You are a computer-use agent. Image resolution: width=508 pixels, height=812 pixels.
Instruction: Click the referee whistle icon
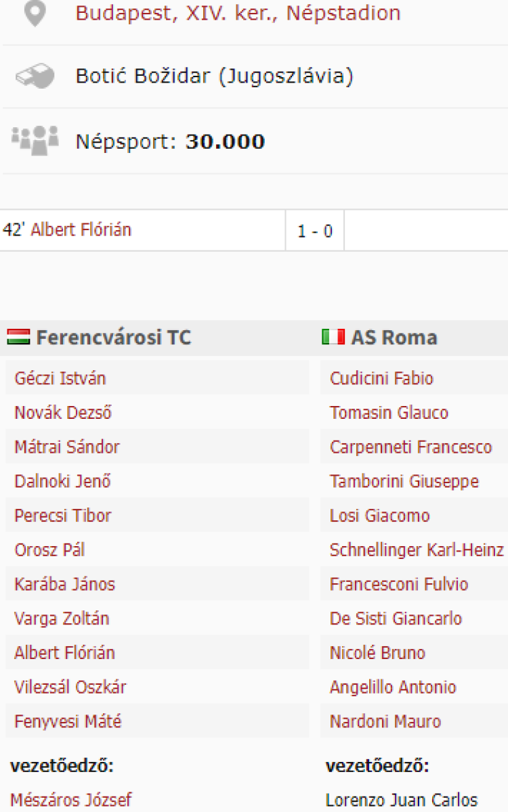35,76
